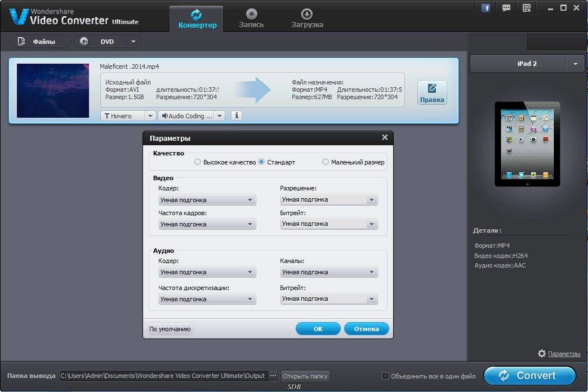The height and width of the screenshot is (392, 588).
Task: Switch to the Загрузка tab
Action: coord(307,19)
